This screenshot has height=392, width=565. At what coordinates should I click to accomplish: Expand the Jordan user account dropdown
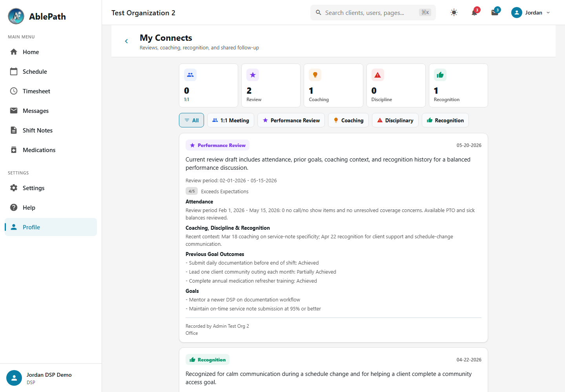(x=531, y=13)
